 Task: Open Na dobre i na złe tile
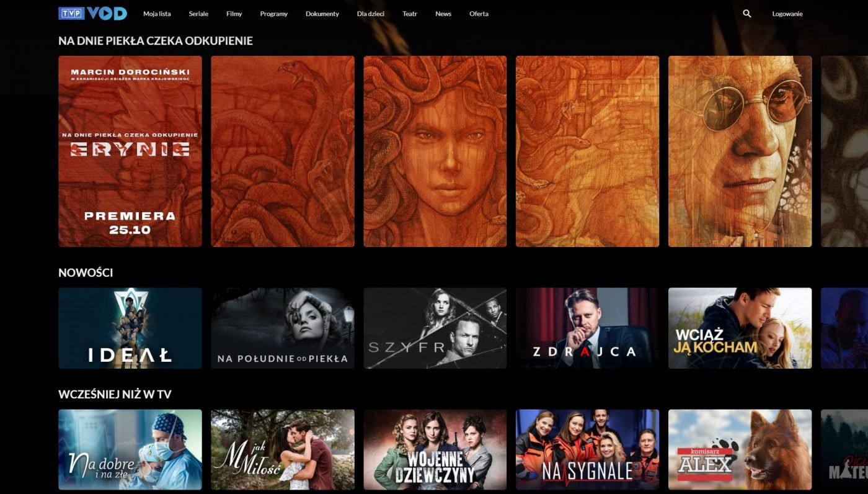(x=130, y=449)
